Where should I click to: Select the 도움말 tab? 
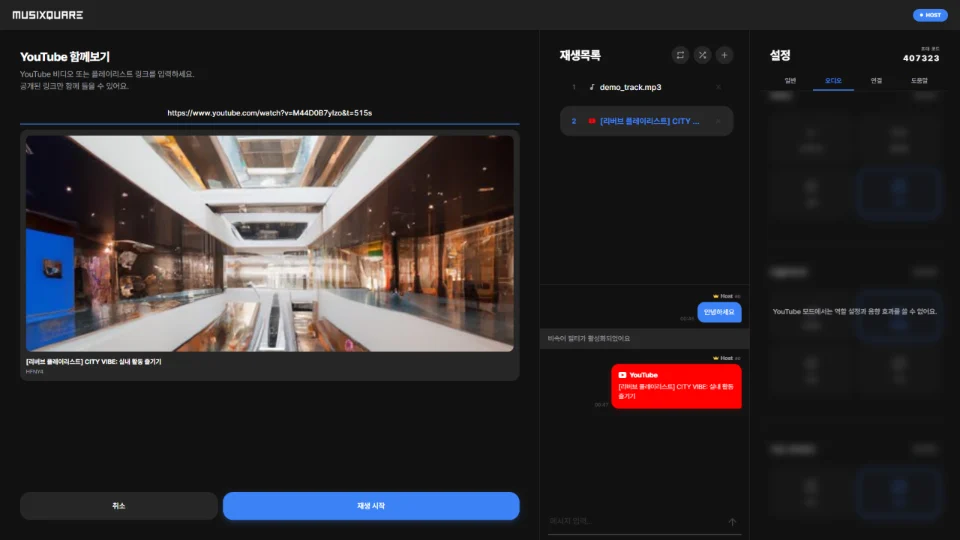coord(919,80)
